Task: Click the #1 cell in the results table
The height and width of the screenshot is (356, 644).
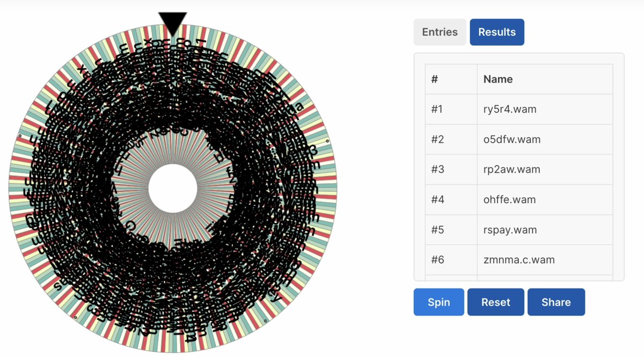Action: pos(451,110)
